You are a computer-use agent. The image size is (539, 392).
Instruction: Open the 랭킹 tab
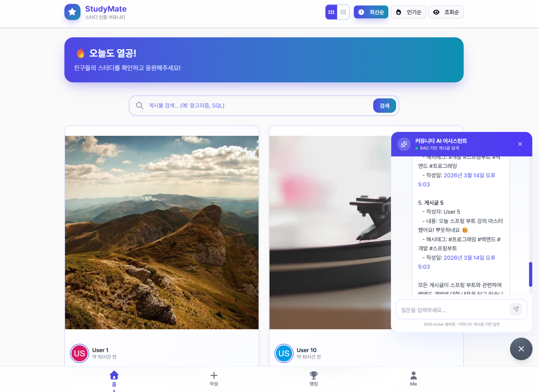314,379
